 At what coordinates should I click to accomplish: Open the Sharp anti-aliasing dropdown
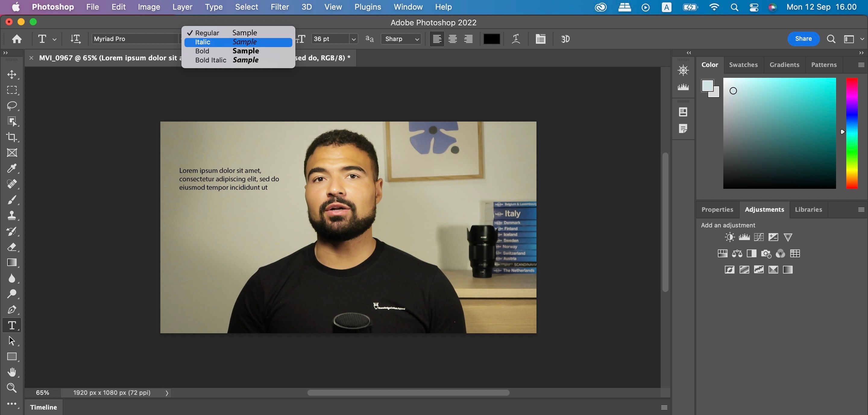[x=401, y=39]
